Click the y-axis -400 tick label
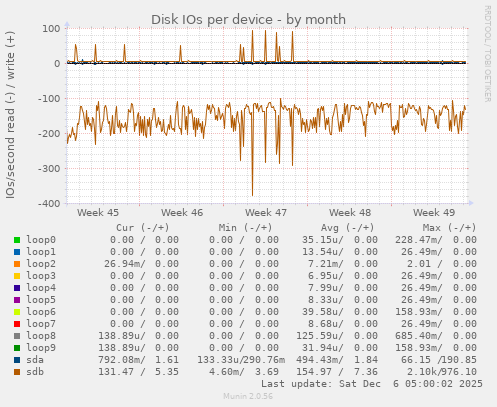Viewport: 497px width, 407px height. pos(49,203)
